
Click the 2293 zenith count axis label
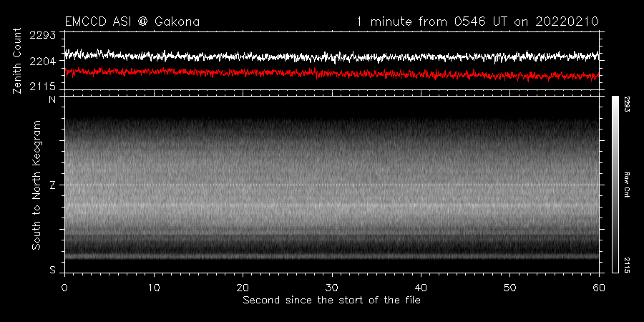(x=42, y=36)
